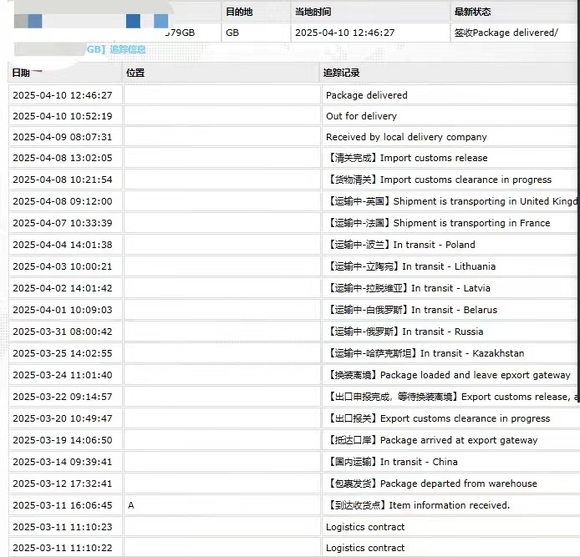Select the In transit - Poland record

point(401,244)
